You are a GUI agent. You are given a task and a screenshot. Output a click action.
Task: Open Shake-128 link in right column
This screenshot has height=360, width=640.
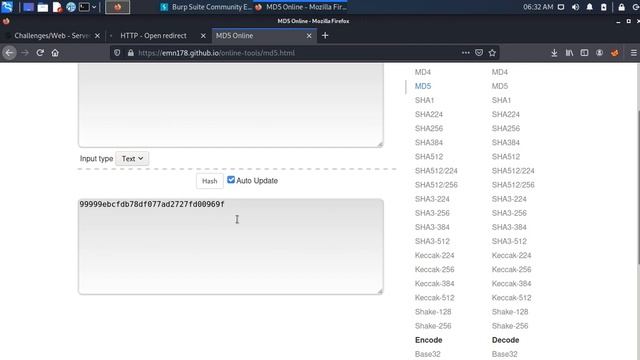point(510,312)
